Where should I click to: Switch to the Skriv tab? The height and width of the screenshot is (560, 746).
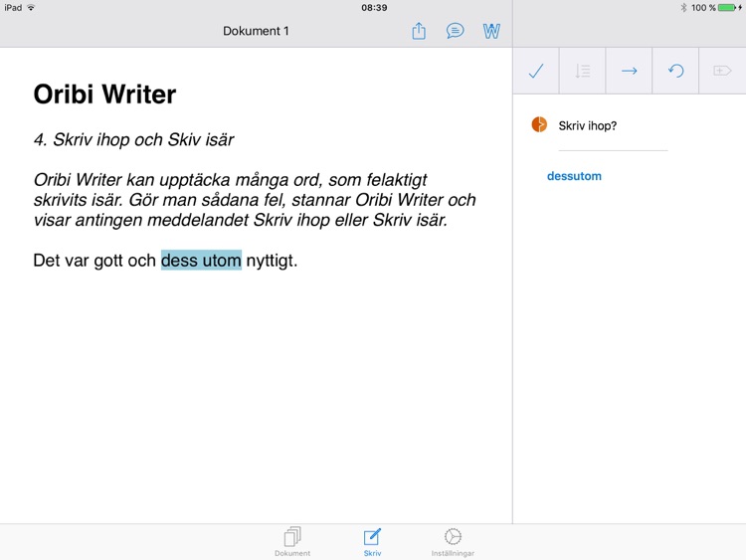(372, 542)
